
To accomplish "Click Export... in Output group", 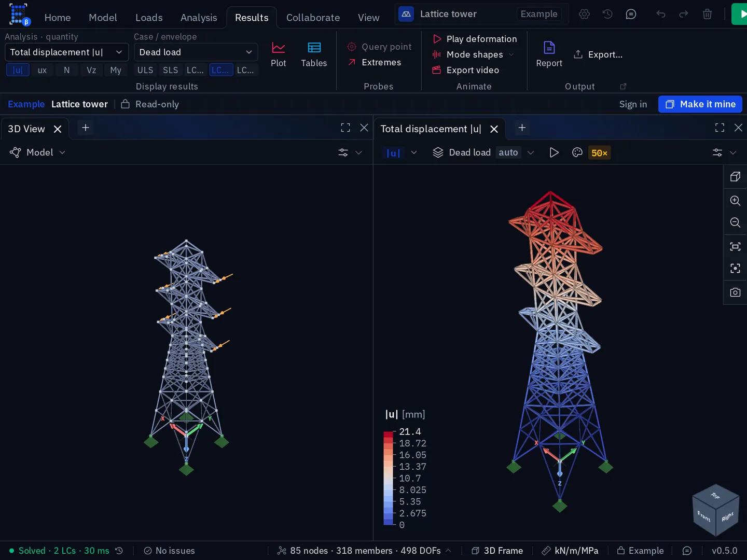I will pyautogui.click(x=598, y=54).
